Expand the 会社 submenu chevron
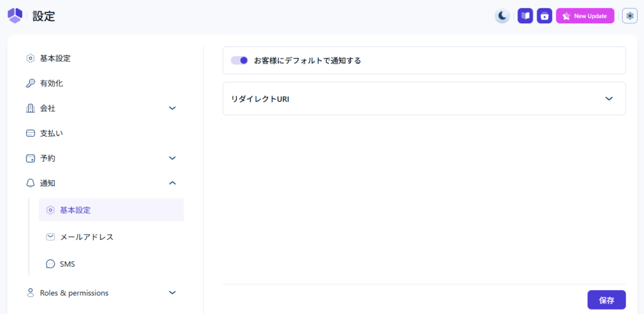Viewport: 644px width, 314px height. coord(172,108)
